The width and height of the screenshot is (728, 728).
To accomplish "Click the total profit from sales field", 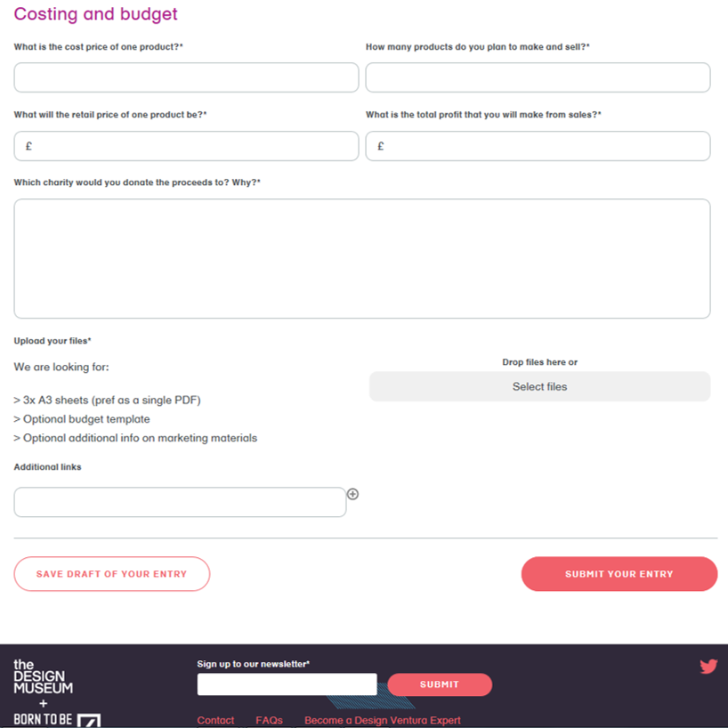I will [x=538, y=146].
